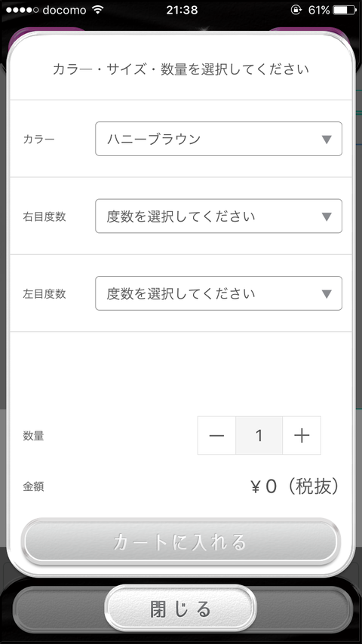Viewport: 362px width, 644px height.
Task: Tap the Wi-Fi icon in status bar
Action: pyautogui.click(x=98, y=10)
